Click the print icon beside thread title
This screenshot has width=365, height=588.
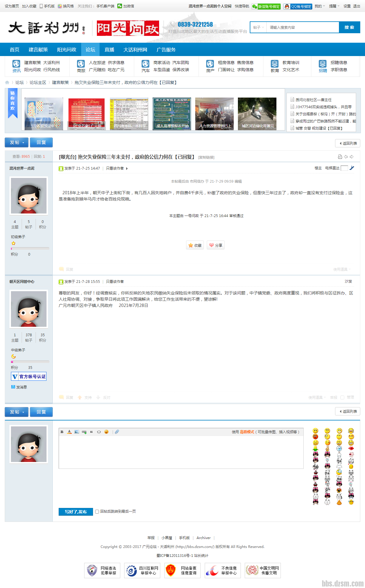pyautogui.click(x=340, y=157)
